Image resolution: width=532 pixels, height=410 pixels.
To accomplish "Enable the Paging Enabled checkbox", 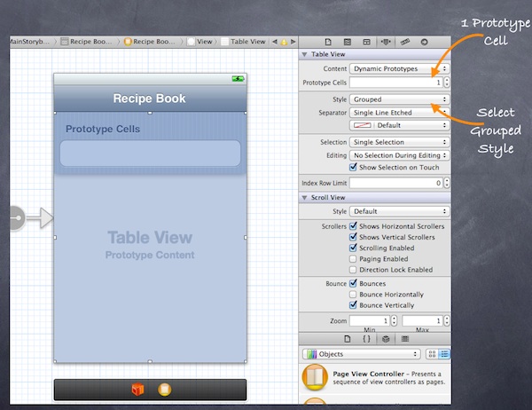I will [x=354, y=258].
